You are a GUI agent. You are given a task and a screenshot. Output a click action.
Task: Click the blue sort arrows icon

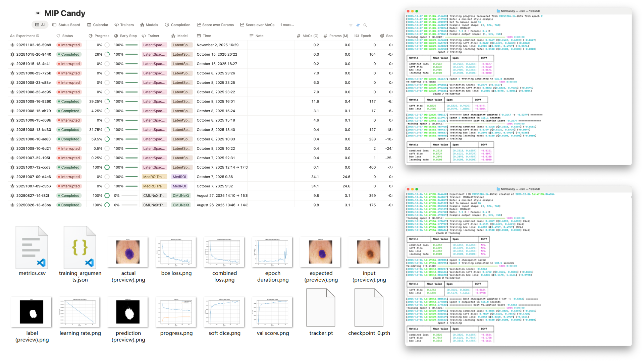click(358, 25)
